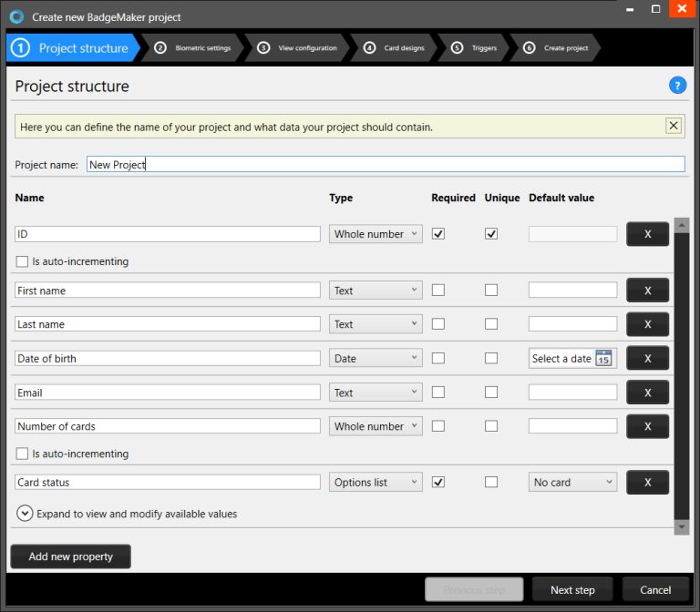The height and width of the screenshot is (612, 700).
Task: Click the Next step button
Action: tap(572, 590)
